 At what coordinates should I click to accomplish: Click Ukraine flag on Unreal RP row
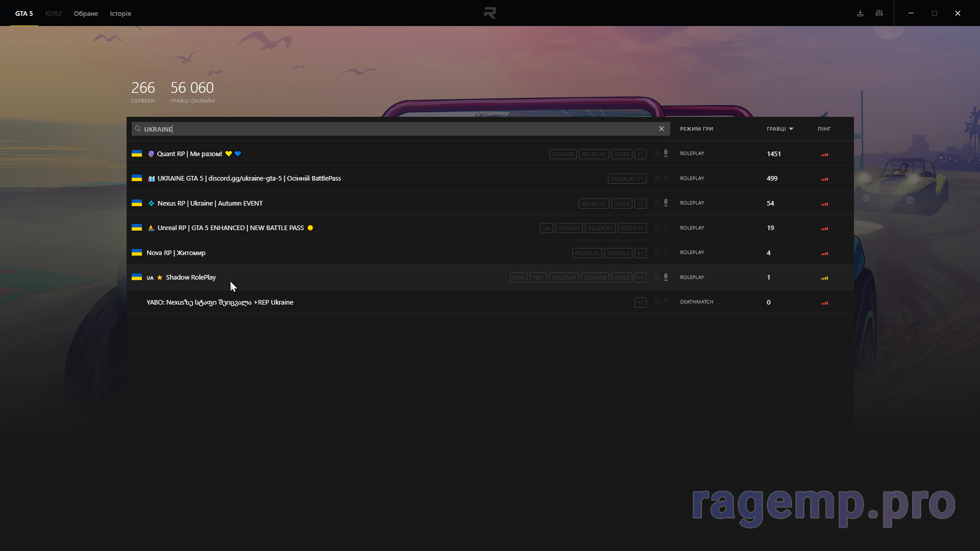point(137,228)
